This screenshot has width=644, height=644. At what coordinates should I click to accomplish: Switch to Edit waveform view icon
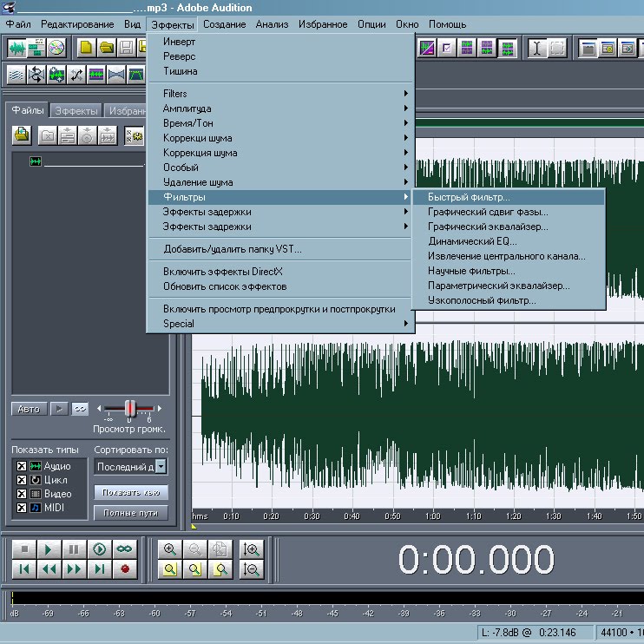[16, 48]
